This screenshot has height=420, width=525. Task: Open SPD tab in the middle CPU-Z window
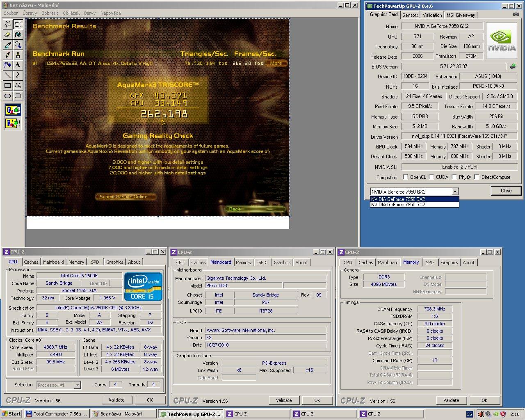[262, 262]
